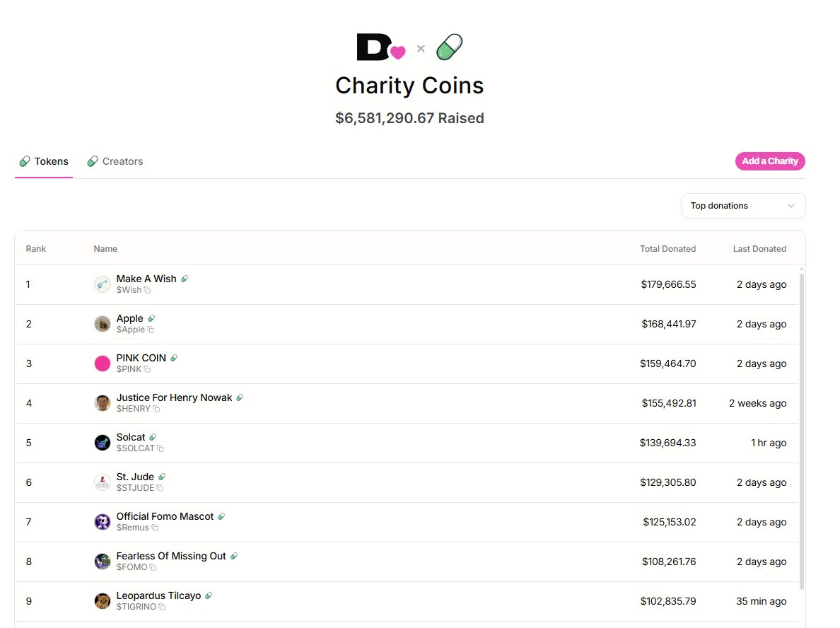Copy the $HENRY token address
Screen dimensions: 840x628
click(156, 409)
